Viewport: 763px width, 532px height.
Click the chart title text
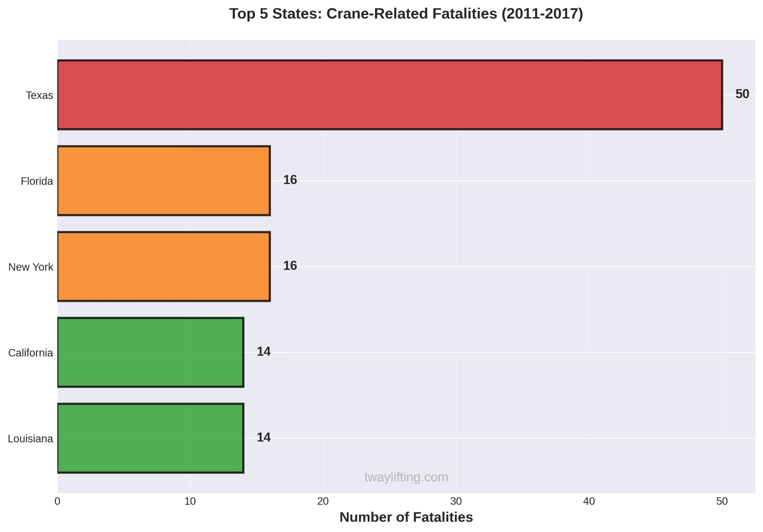tap(406, 14)
